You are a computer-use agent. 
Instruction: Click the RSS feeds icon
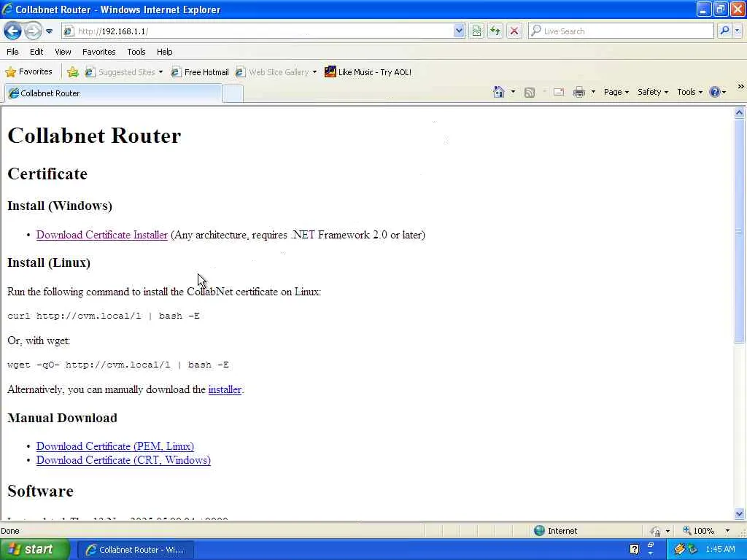click(530, 92)
